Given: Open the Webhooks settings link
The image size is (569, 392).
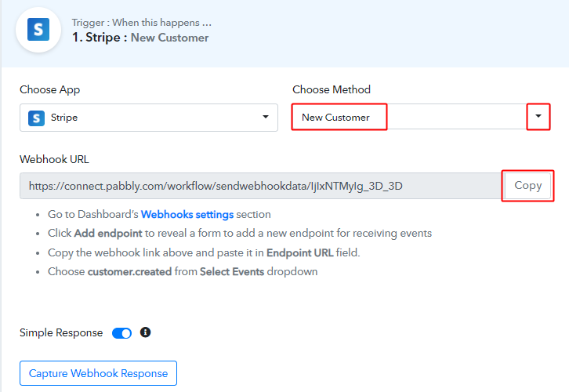Looking at the screenshot, I should (187, 215).
